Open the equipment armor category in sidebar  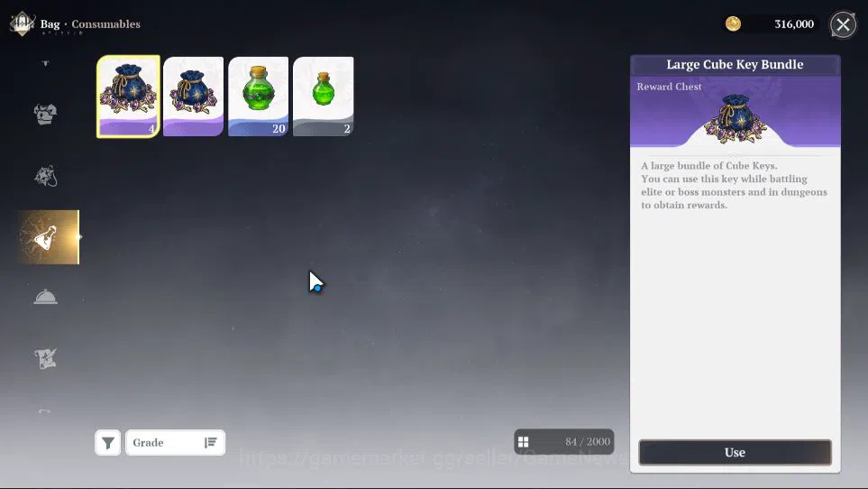[45, 114]
